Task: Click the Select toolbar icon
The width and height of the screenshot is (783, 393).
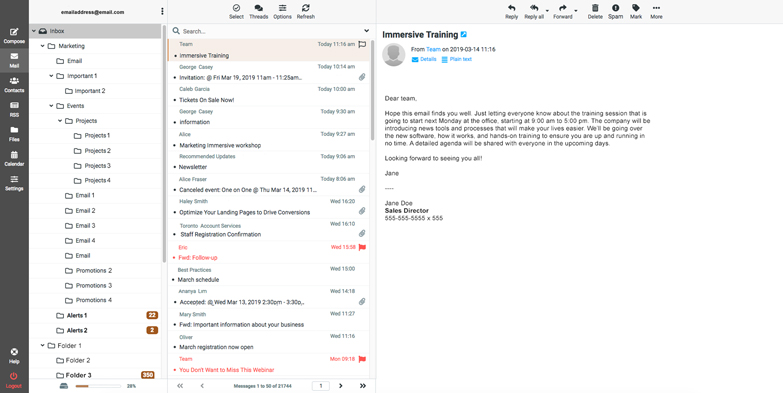Action: click(236, 8)
